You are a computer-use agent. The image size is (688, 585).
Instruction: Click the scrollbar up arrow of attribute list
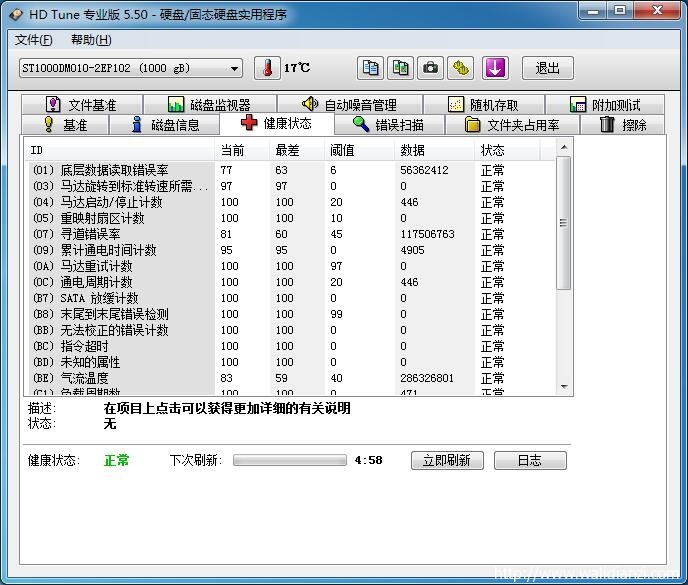coord(564,147)
